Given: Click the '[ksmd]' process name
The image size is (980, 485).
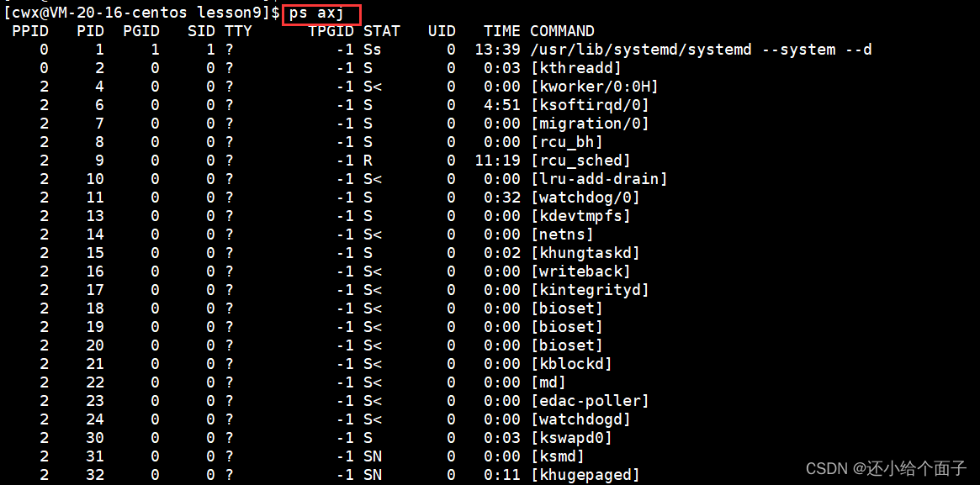Looking at the screenshot, I should 558,456.
